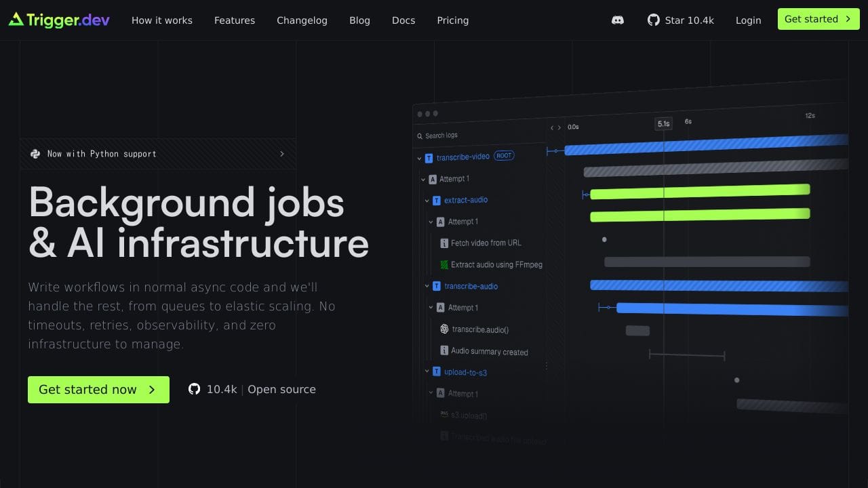Collapse Attempt 1 chevron under extract-audio

(x=431, y=222)
